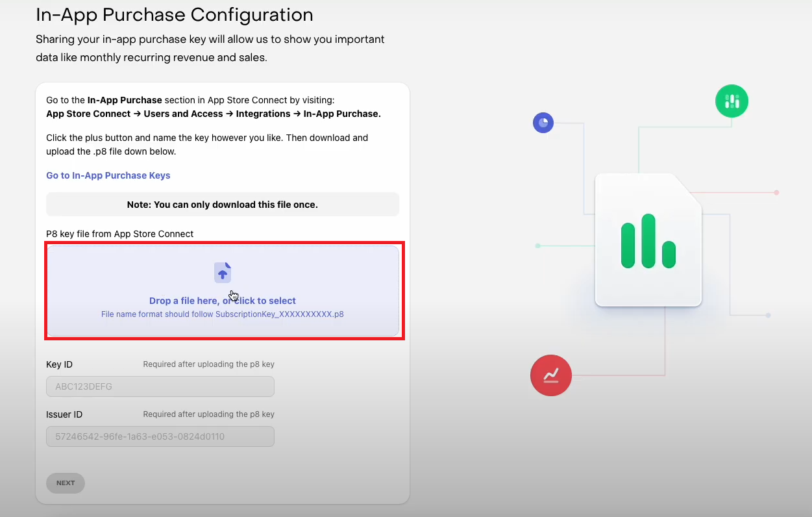Click the Issuer ID input field
The width and height of the screenshot is (812, 517).
(x=160, y=436)
